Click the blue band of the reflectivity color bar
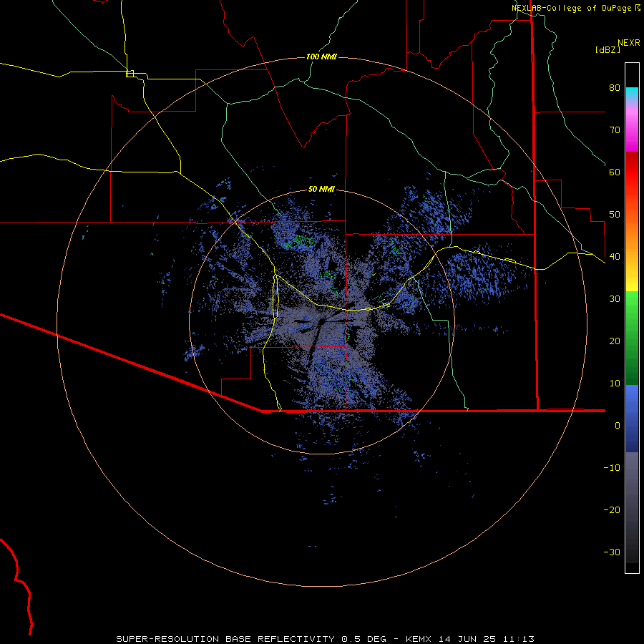 (x=632, y=419)
